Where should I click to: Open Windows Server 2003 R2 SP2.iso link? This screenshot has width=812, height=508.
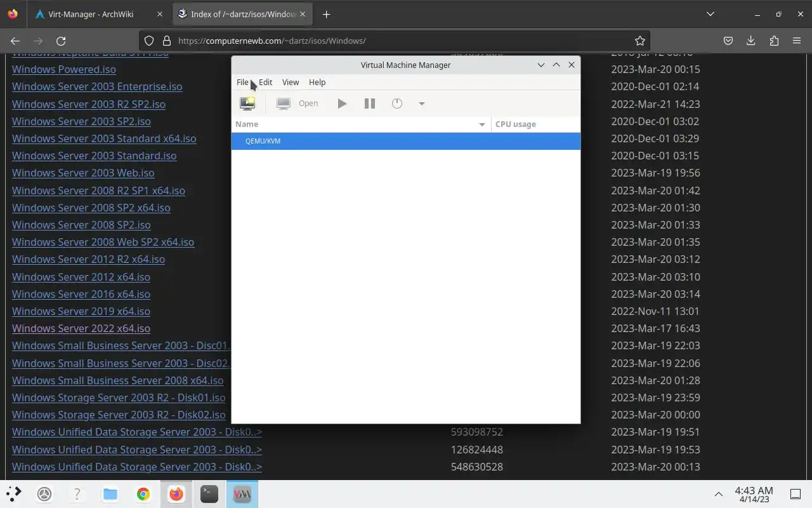89,104
